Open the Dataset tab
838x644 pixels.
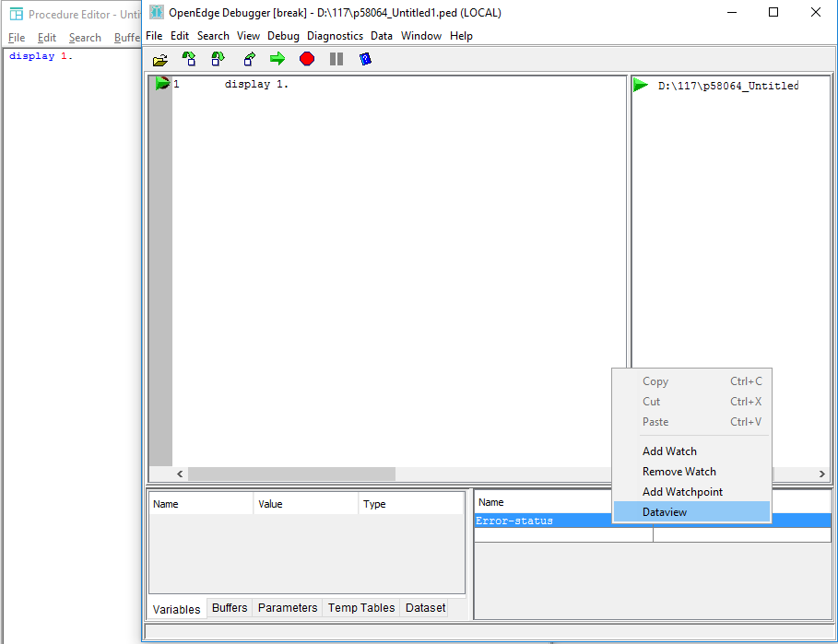425,607
